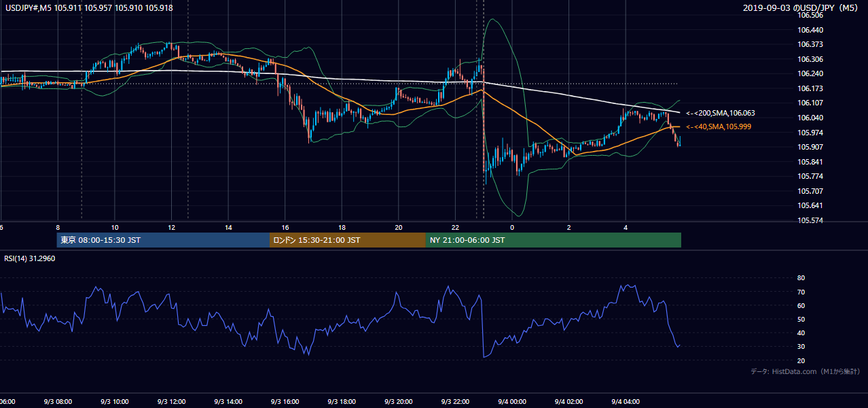Click RSI scale value 20
The image size is (868, 408).
(801, 360)
